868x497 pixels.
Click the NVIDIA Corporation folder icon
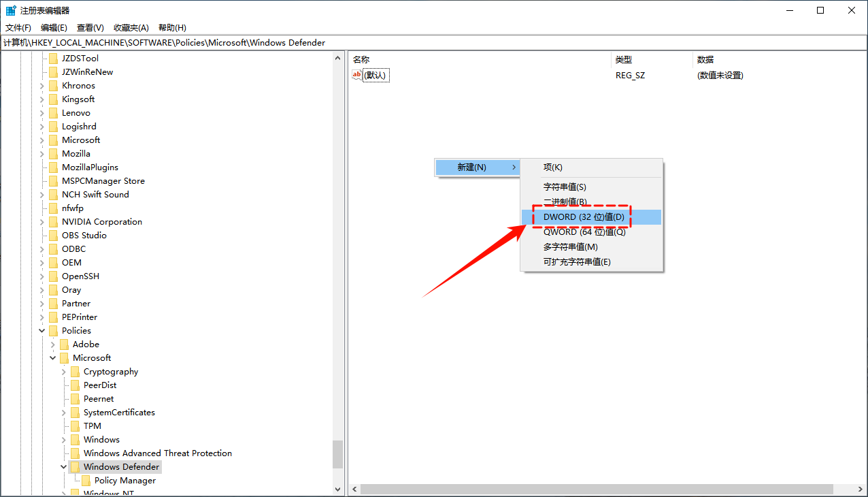coord(53,221)
